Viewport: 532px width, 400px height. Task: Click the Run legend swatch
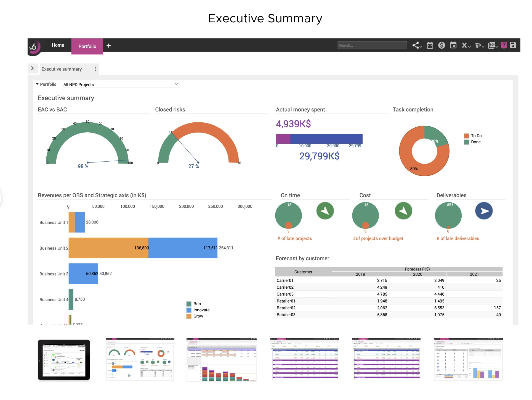(x=189, y=304)
